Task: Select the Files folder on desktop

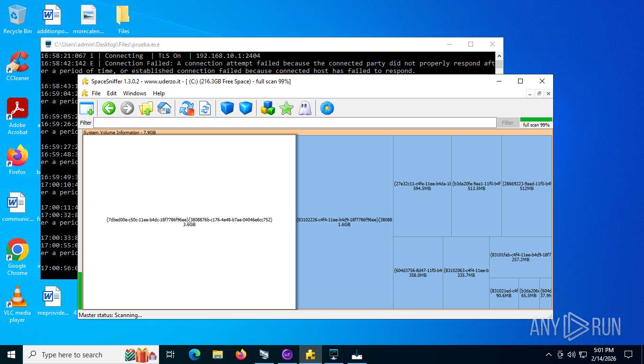Action: click(124, 19)
